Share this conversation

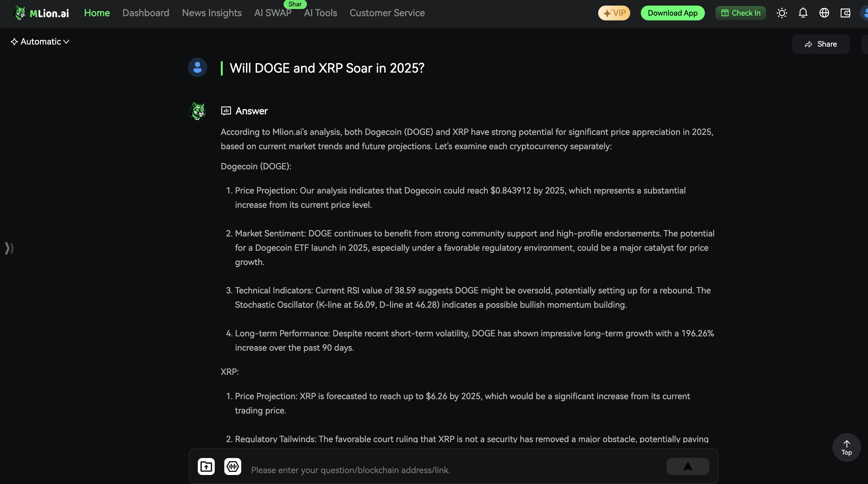821,44
